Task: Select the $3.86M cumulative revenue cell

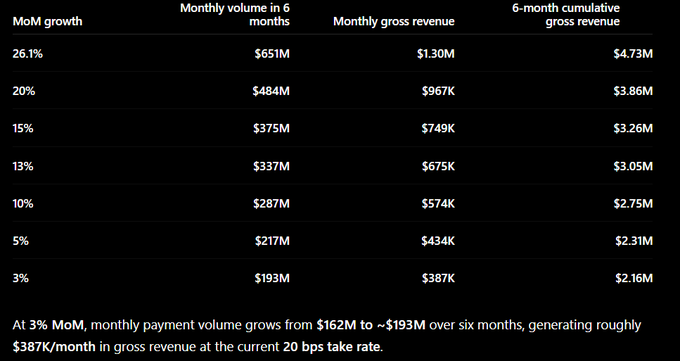Action: click(x=633, y=91)
